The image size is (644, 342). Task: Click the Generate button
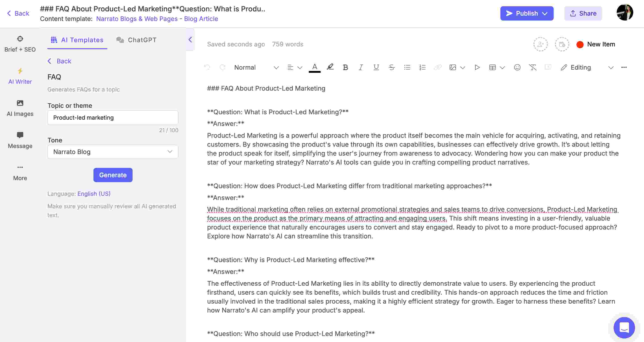tap(113, 175)
